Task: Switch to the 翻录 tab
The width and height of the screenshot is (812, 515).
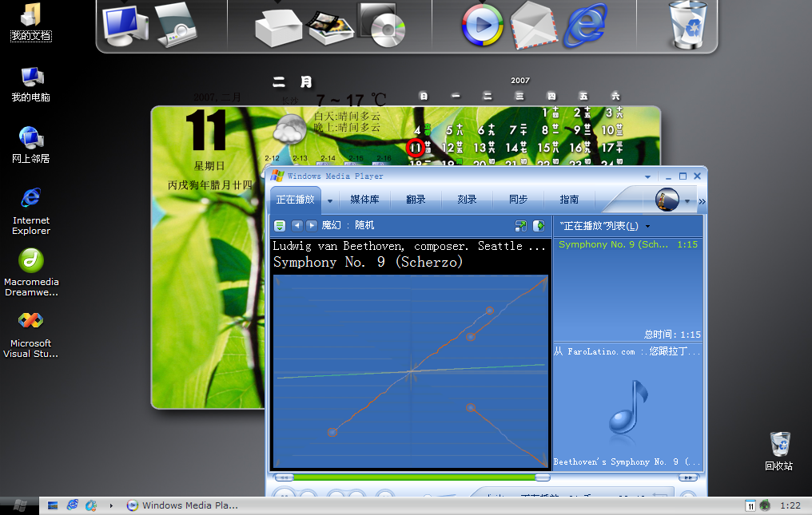Action: click(416, 200)
